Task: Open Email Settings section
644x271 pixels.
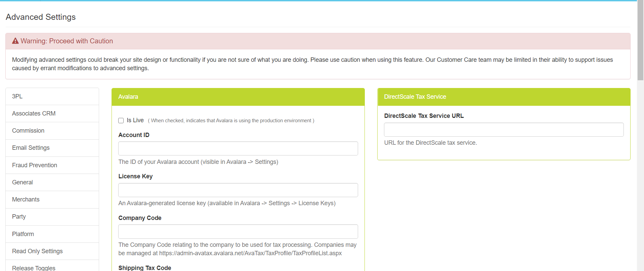Action: (x=31, y=148)
